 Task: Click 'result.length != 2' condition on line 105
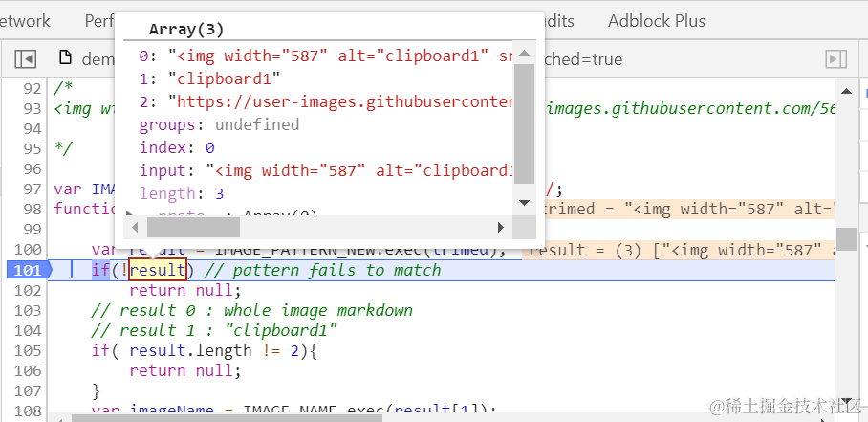click(x=217, y=350)
